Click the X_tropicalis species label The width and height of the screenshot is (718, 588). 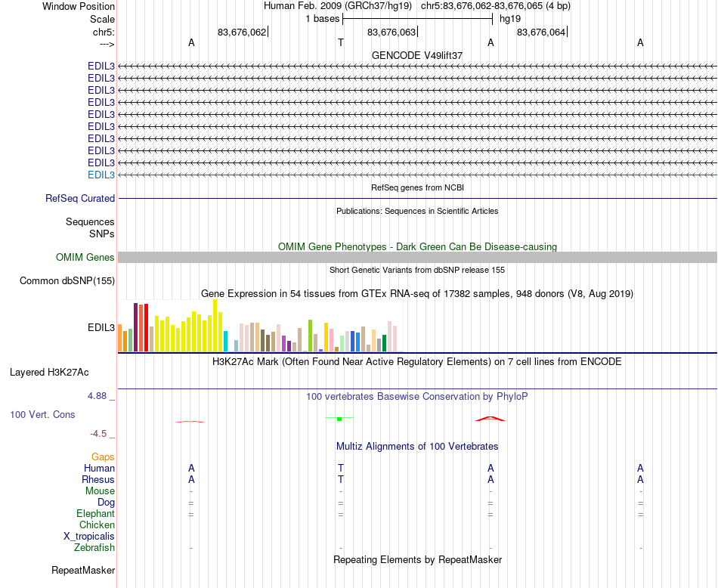tap(89, 537)
